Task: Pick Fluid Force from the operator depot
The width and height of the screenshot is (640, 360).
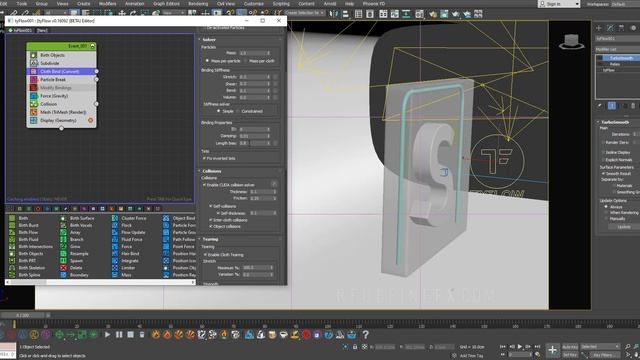Action: point(131,240)
